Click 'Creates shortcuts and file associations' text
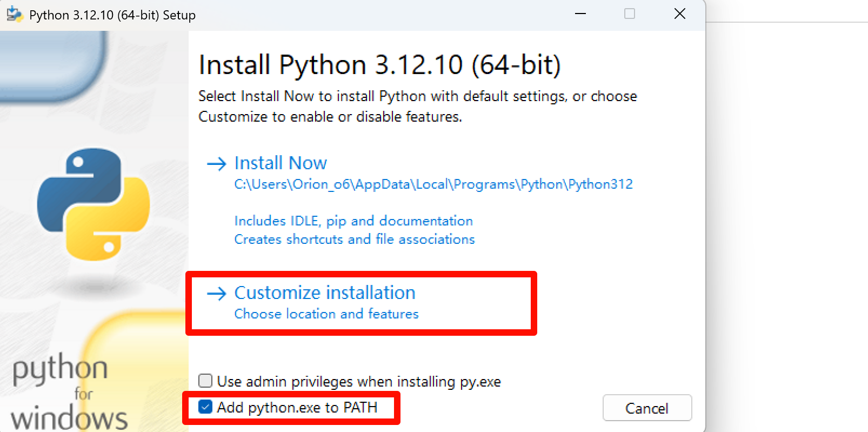This screenshot has height=432, width=868. pos(355,240)
